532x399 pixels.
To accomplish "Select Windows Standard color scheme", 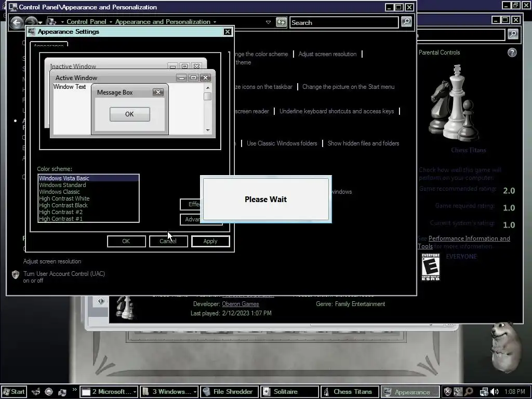I will pos(88,185).
